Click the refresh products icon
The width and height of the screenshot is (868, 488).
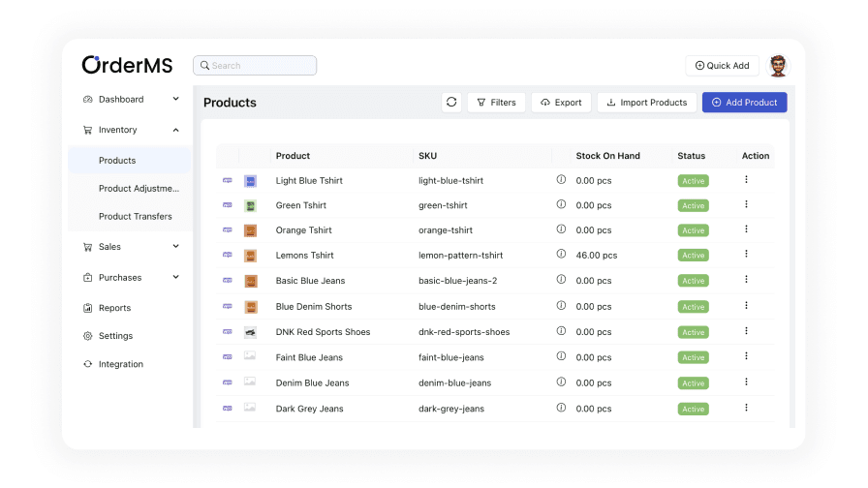point(451,103)
